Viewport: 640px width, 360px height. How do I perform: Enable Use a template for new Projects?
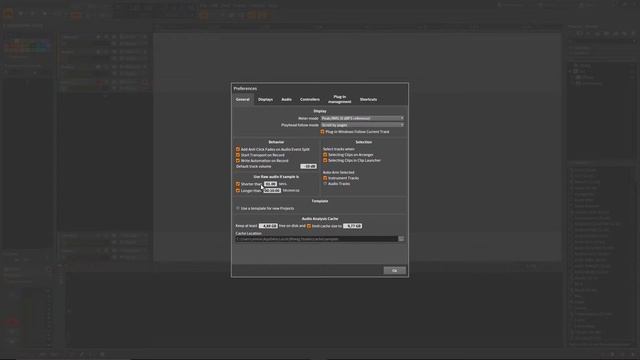click(x=238, y=208)
